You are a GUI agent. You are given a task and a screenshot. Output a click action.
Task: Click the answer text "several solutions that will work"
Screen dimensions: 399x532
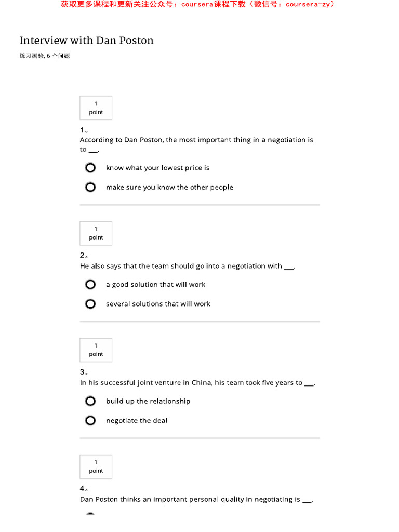pyautogui.click(x=158, y=304)
